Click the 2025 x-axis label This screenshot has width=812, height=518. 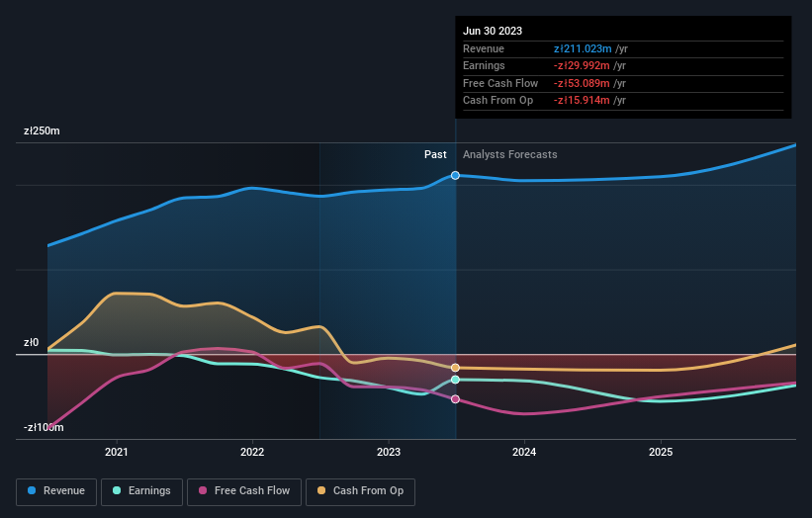[x=661, y=452]
